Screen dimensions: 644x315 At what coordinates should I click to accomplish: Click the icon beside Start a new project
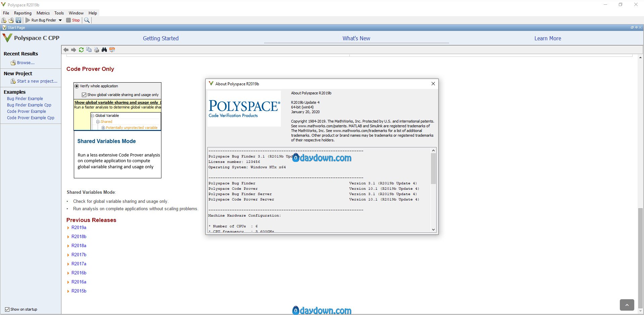[x=13, y=81]
